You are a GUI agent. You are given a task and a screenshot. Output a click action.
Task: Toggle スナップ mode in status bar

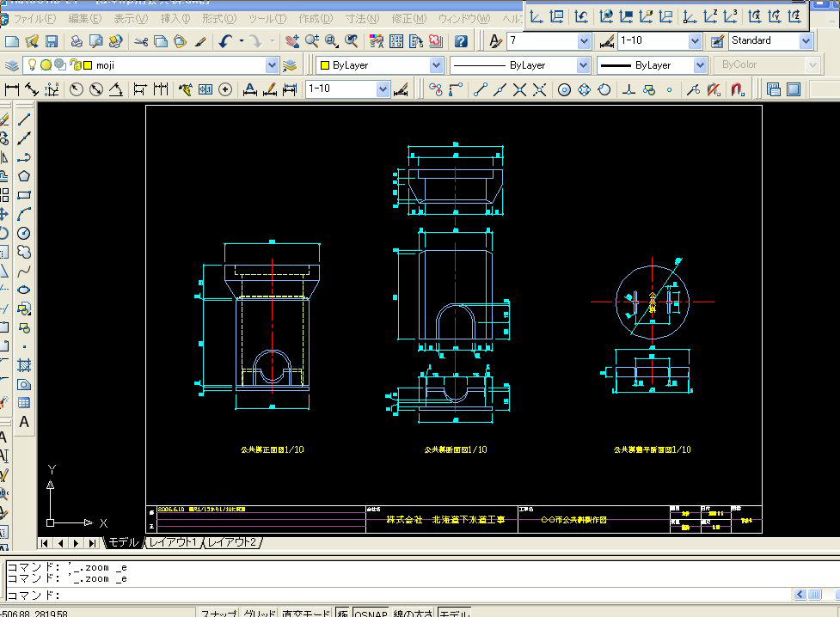point(218,613)
